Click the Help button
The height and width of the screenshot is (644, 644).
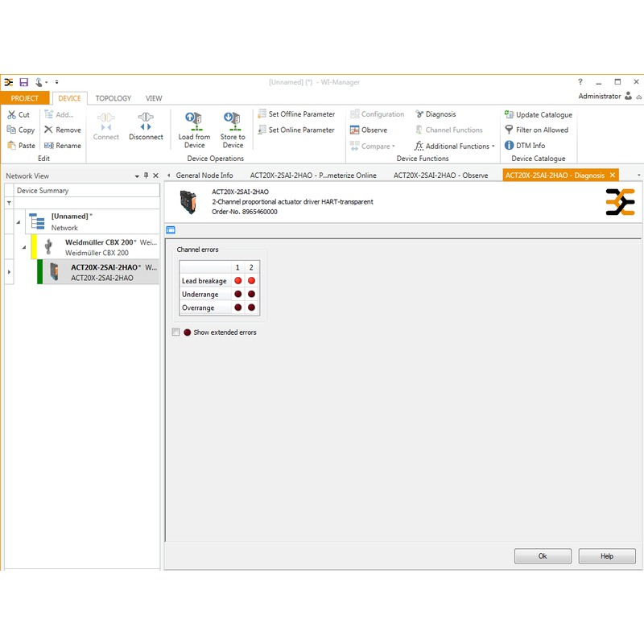(607, 556)
